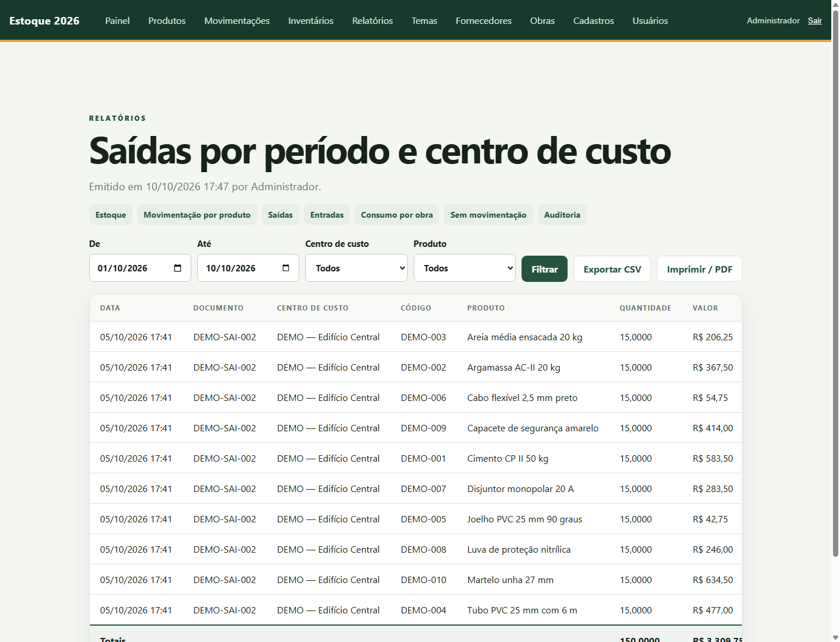Expand the Centro de custo dropdown
840x642 pixels.
point(356,268)
